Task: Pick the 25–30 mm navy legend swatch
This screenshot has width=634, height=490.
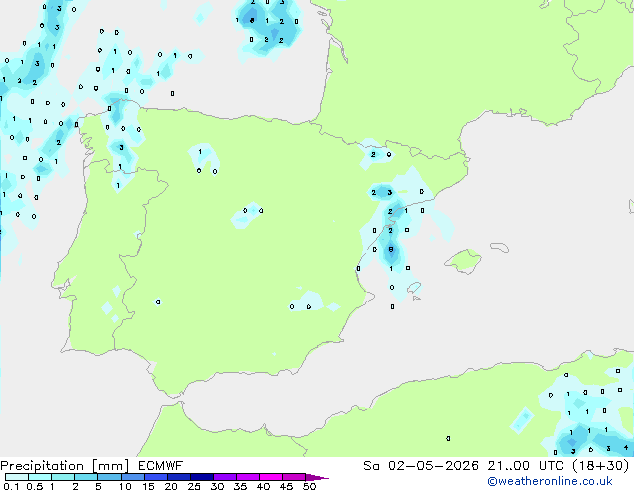Action: (201, 477)
